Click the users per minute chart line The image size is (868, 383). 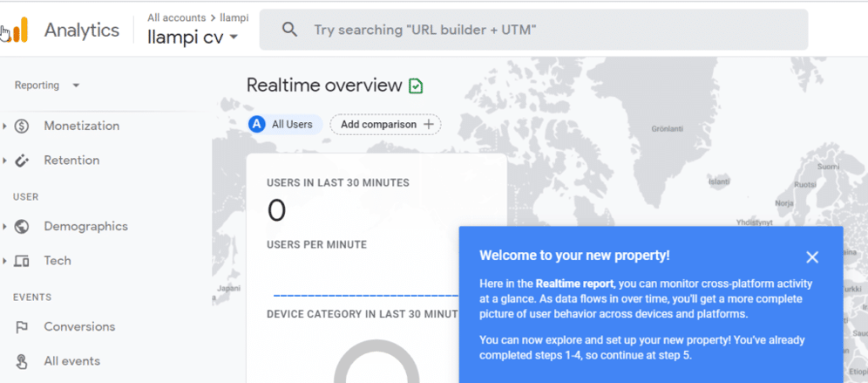click(366, 296)
